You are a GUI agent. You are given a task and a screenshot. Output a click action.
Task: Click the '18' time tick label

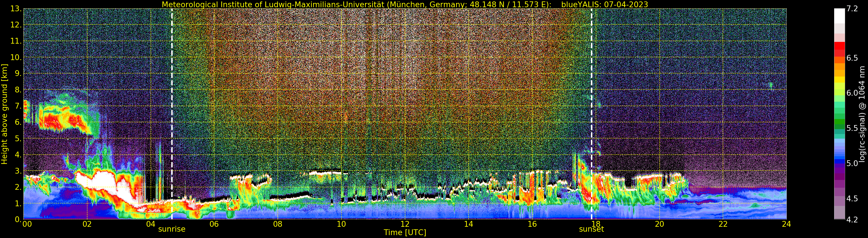[596, 224]
